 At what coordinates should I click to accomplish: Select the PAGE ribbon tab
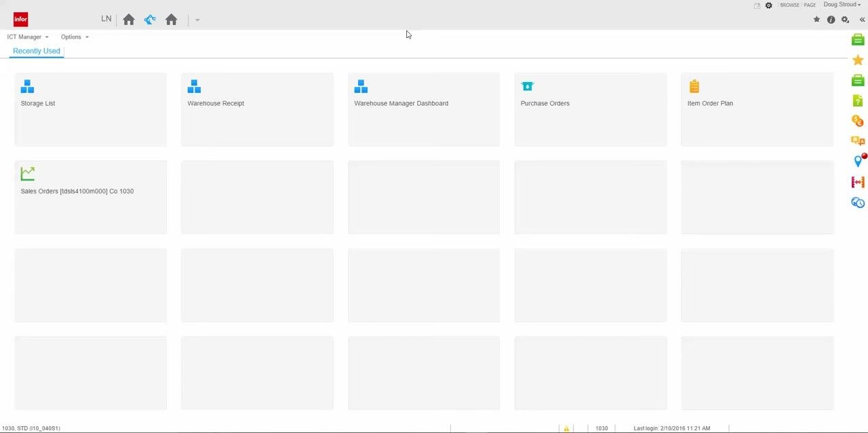point(810,5)
